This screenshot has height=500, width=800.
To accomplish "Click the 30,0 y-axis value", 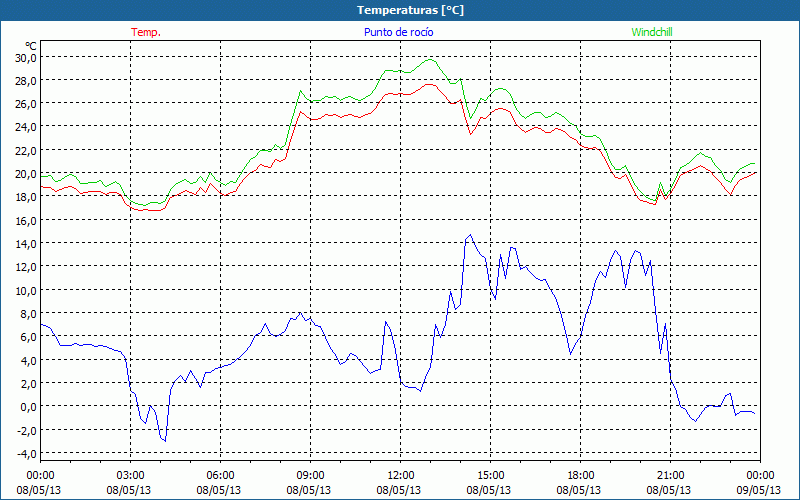I will [x=26, y=57].
